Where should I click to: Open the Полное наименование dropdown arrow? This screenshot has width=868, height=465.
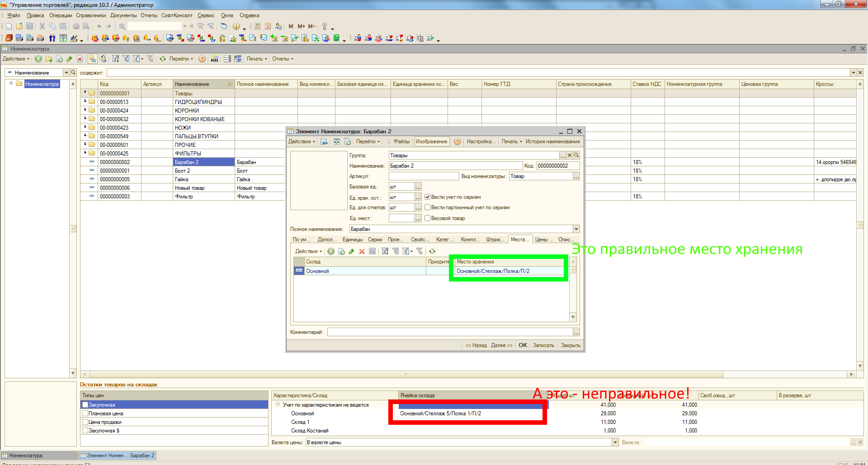576,229
